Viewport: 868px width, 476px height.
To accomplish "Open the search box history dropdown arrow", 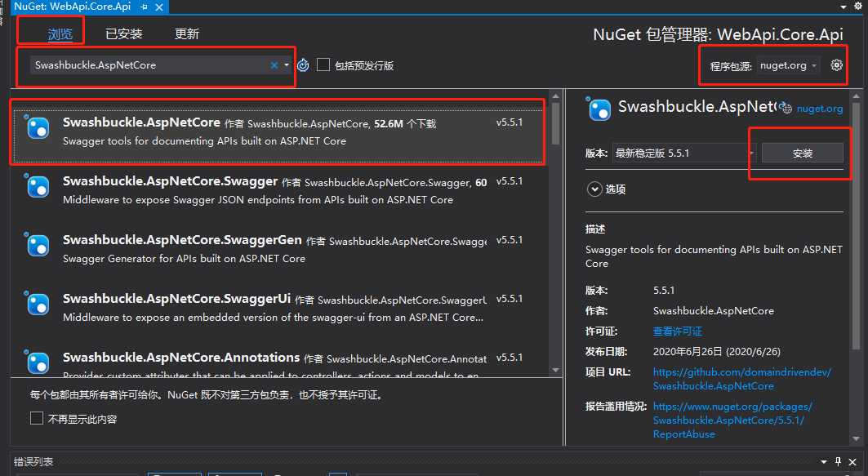I will (x=286, y=65).
